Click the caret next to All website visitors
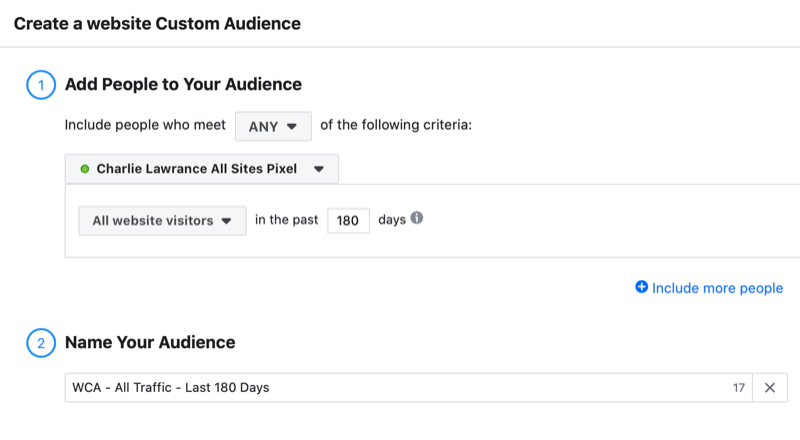Screen dimensions: 800x440 (x=227, y=221)
